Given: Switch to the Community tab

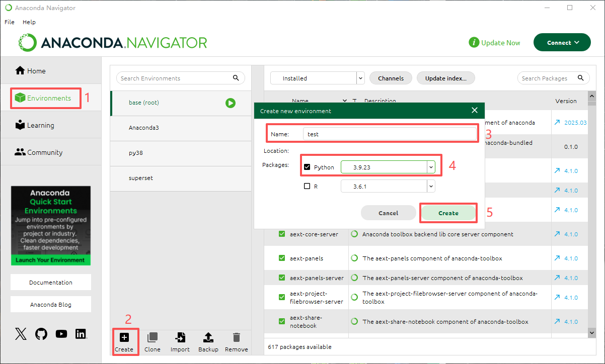Looking at the screenshot, I should (51, 152).
